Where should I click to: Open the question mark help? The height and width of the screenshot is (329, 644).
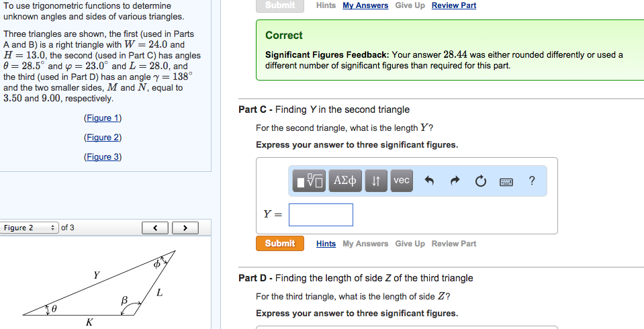[x=532, y=181]
